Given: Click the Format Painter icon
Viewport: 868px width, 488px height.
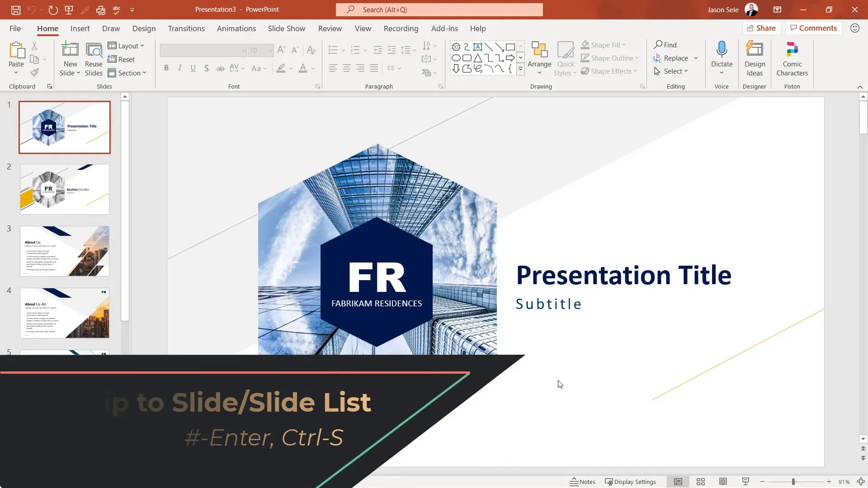Looking at the screenshot, I should [x=35, y=72].
